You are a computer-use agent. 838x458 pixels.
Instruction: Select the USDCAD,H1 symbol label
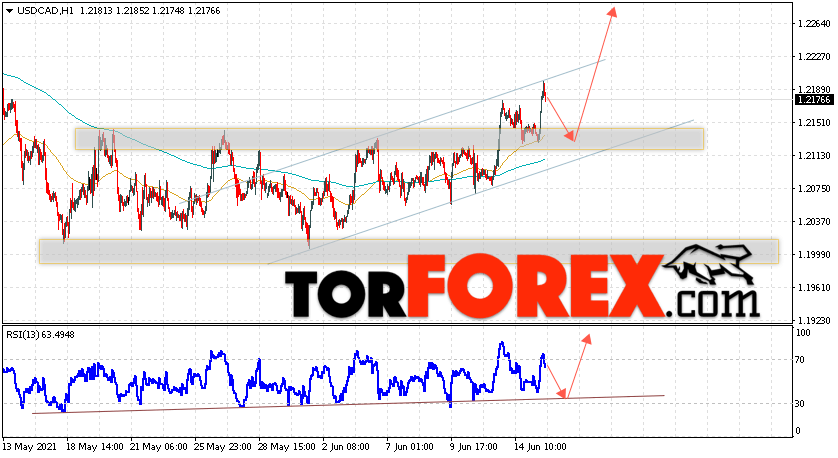45,11
